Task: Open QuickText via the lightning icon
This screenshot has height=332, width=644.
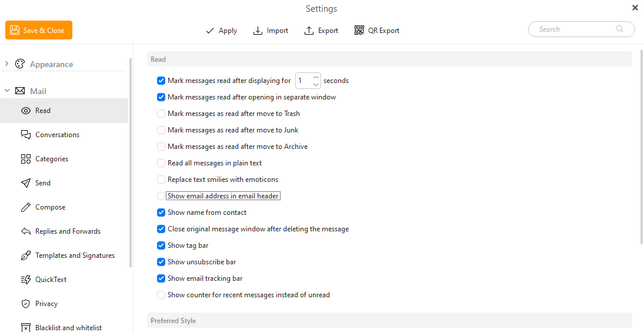Action: click(x=26, y=280)
